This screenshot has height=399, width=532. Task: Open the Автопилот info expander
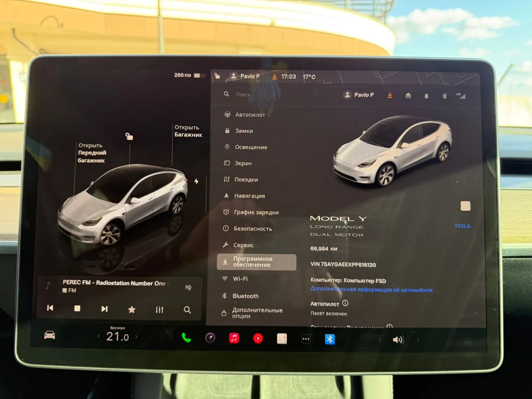point(345,303)
